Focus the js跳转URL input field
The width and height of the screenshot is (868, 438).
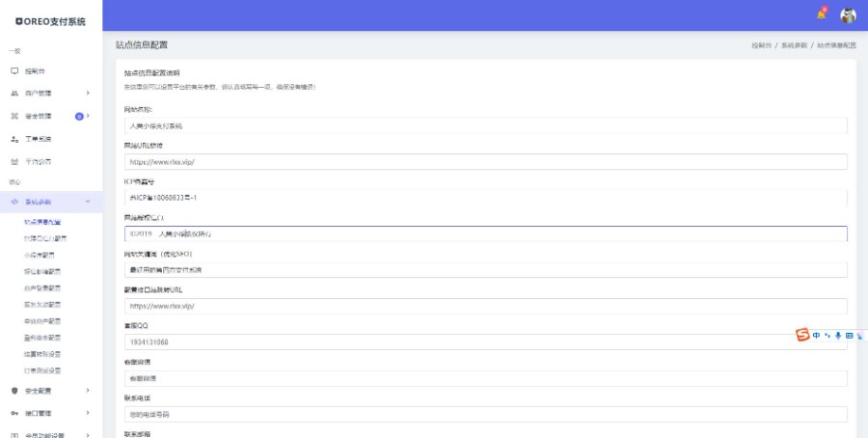[x=485, y=306]
